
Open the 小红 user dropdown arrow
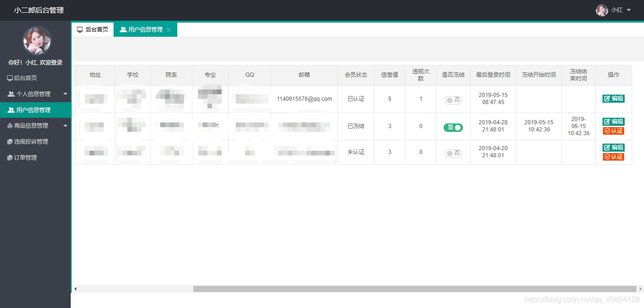coord(629,10)
